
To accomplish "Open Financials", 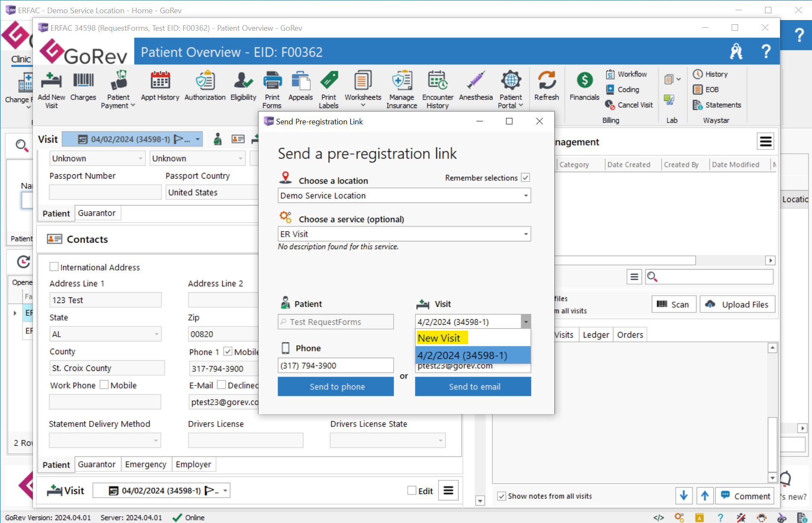I will 584,87.
